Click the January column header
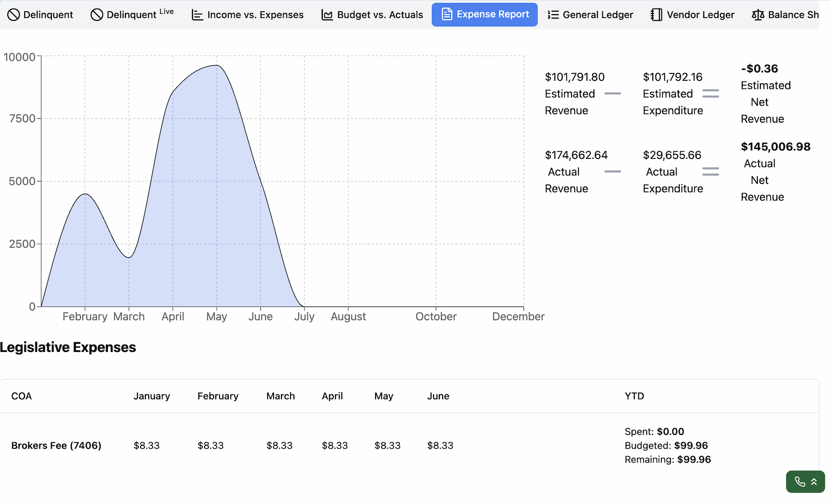 (152, 396)
